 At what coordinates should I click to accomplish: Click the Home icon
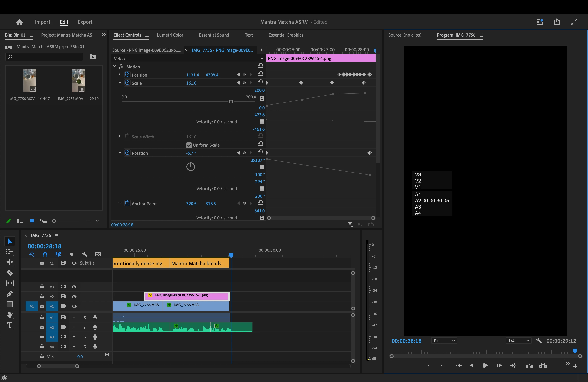point(19,22)
